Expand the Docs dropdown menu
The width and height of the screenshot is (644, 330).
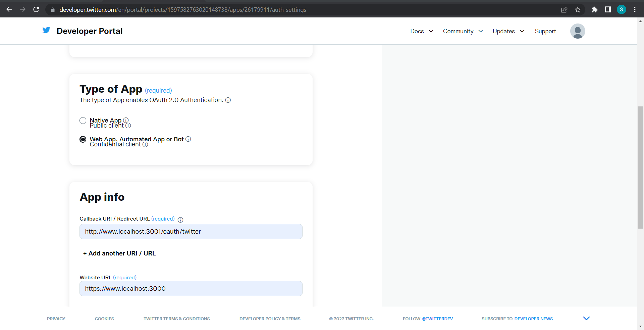pyautogui.click(x=422, y=31)
